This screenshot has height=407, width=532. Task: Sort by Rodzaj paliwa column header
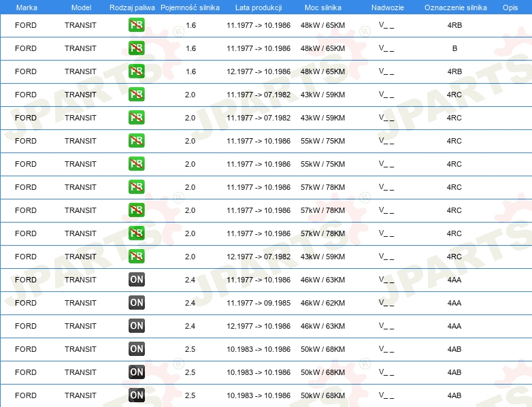pyautogui.click(x=132, y=7)
